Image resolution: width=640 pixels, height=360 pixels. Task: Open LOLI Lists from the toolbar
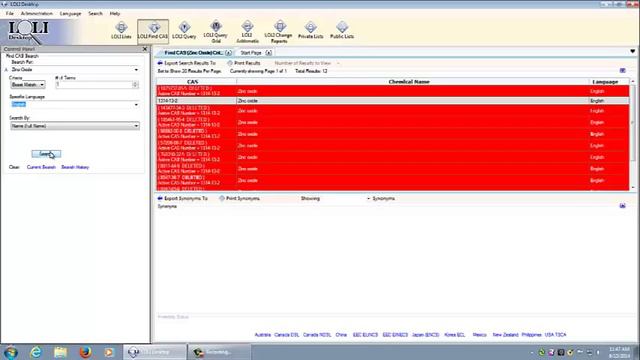coord(121,31)
